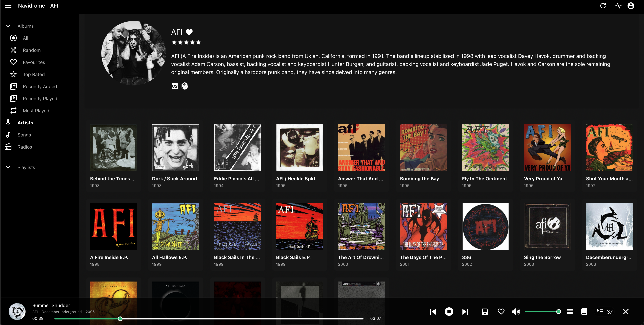Image resolution: width=644 pixels, height=325 pixels.
Task: Click the refresh icon in top bar
Action: (603, 6)
